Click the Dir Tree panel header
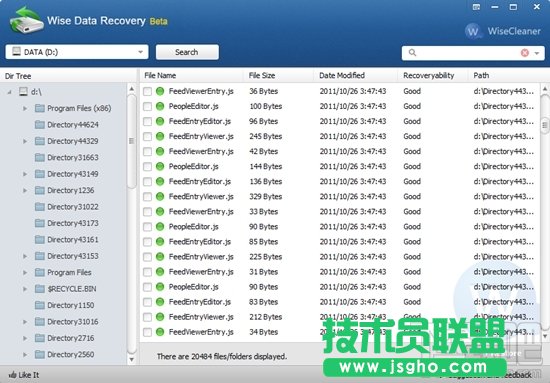 tap(68, 76)
